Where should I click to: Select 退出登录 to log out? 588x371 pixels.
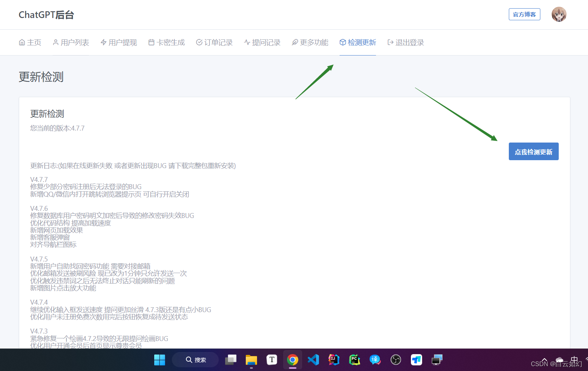point(406,42)
